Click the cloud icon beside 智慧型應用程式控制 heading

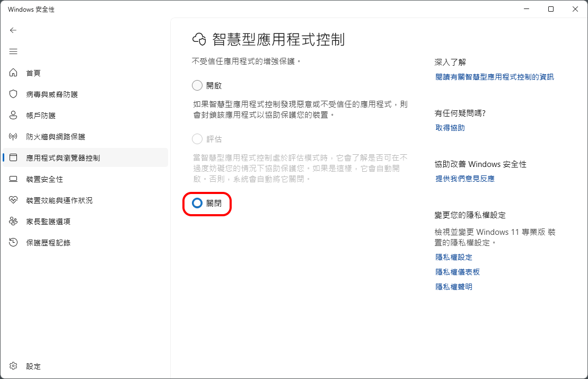(x=199, y=39)
